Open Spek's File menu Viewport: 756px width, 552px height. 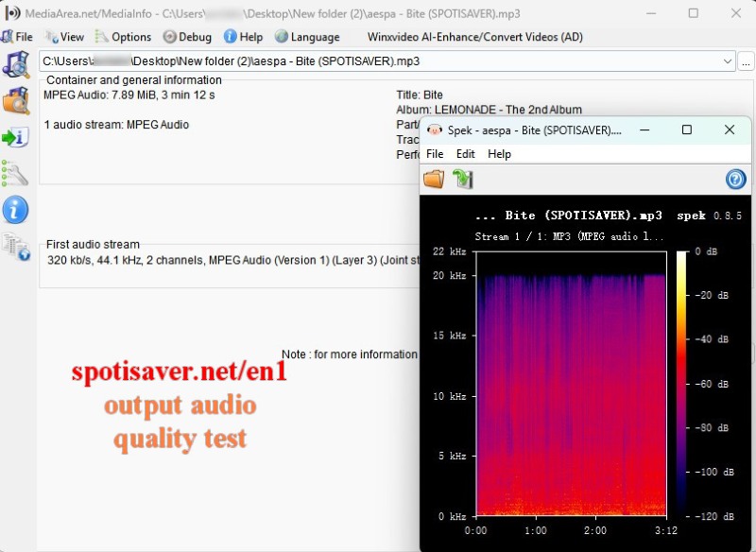tap(435, 154)
